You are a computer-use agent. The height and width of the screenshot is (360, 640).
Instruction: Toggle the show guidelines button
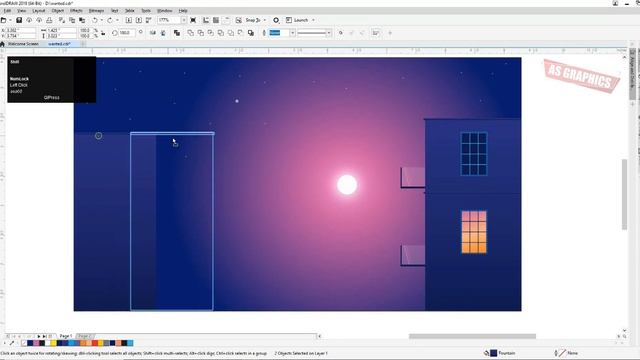226,20
